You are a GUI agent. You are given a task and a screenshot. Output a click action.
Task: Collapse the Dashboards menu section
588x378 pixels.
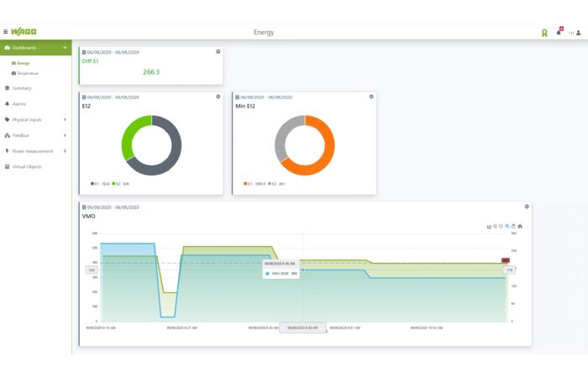point(35,48)
